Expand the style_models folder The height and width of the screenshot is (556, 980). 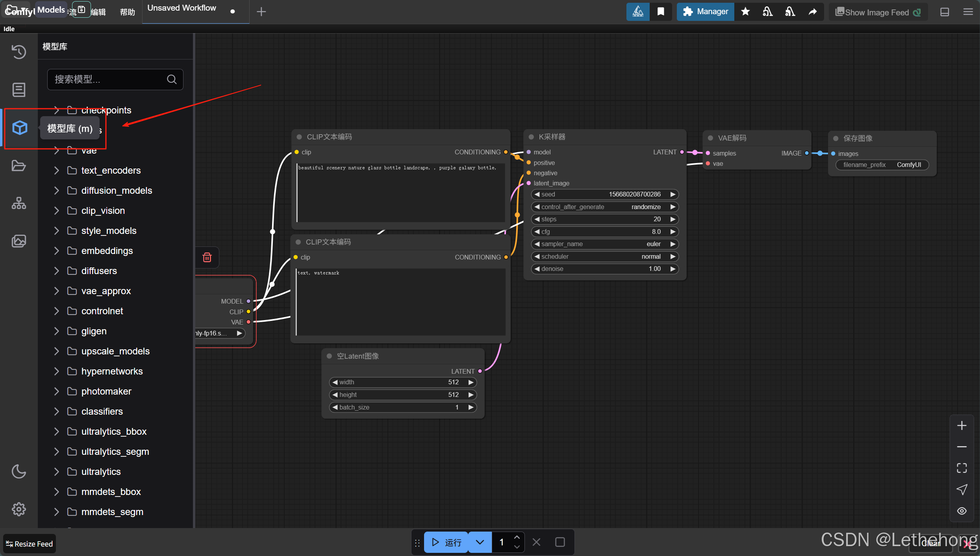click(56, 231)
